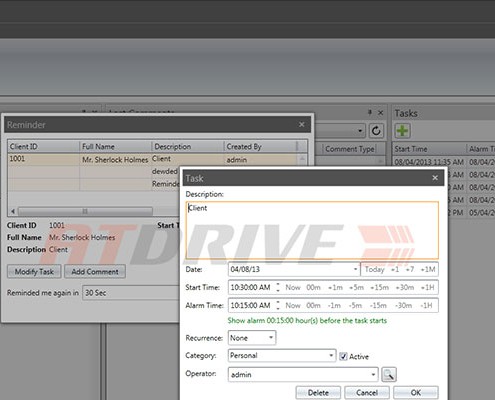
Task: Open the Recurrence dropdown
Action: [x=271, y=338]
